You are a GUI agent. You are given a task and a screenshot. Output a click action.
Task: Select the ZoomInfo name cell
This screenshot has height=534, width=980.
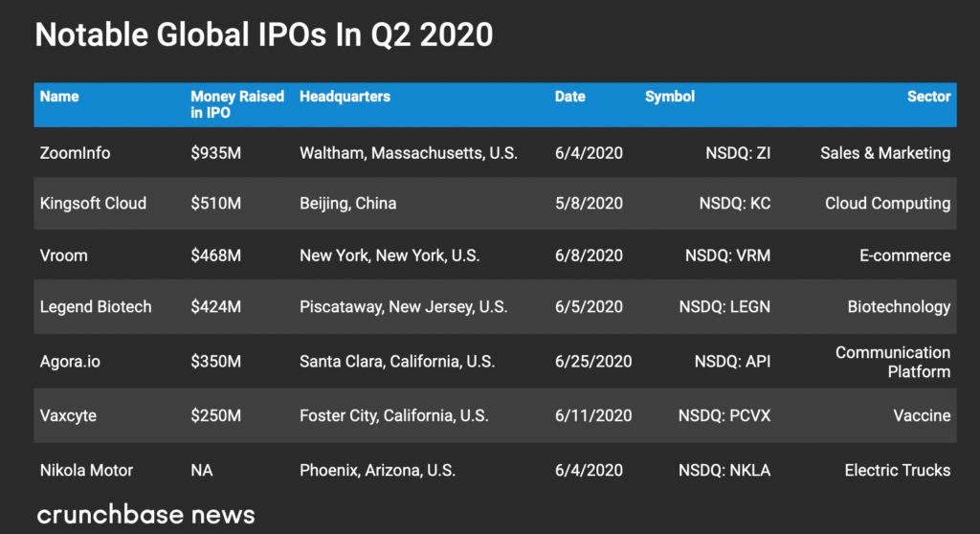point(75,152)
